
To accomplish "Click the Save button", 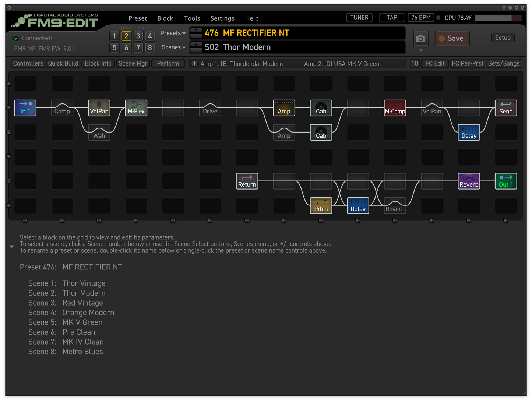I will coord(452,39).
